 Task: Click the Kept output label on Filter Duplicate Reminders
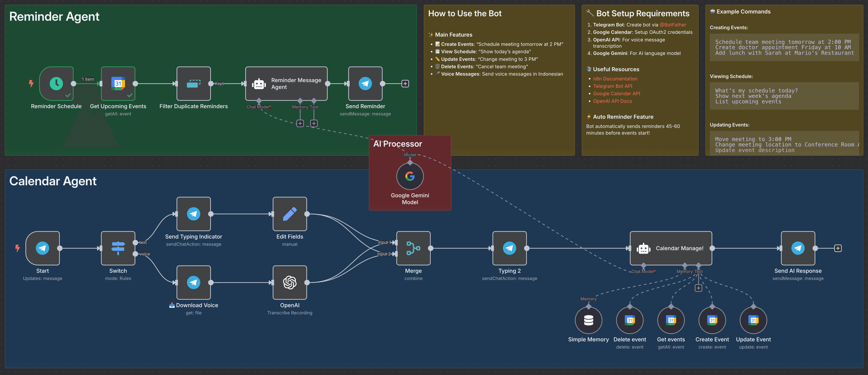219,83
